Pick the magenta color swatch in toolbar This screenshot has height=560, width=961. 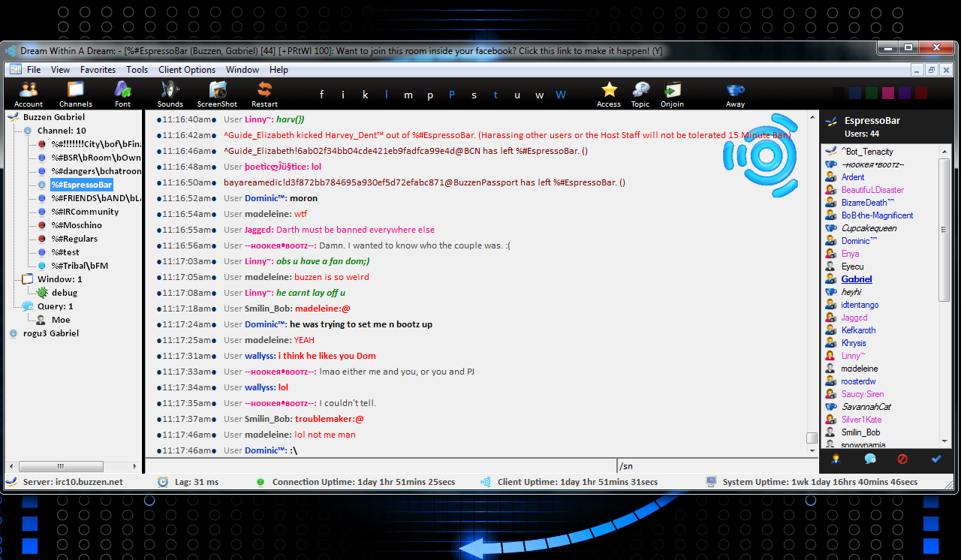[888, 93]
